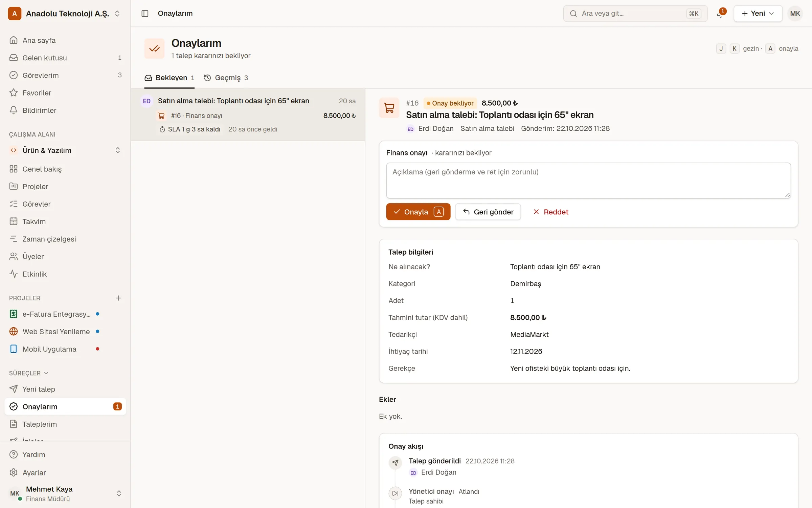Open Onaylarım in sidebar
This screenshot has width=812, height=508.
click(x=65, y=406)
